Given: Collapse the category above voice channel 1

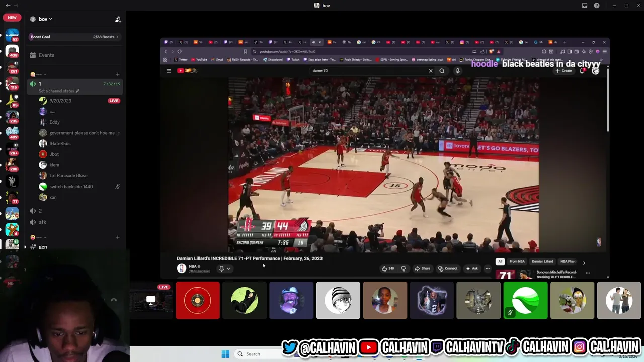Looking at the screenshot, I should (x=38, y=74).
